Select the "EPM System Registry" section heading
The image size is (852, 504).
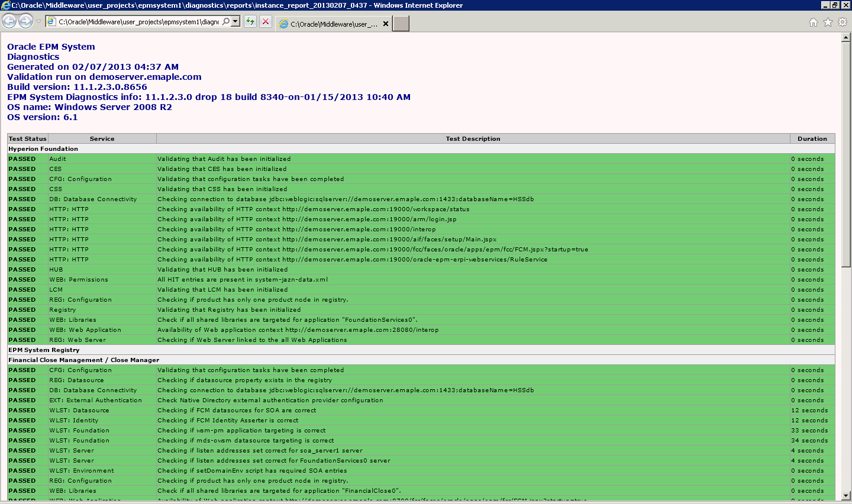coord(44,350)
